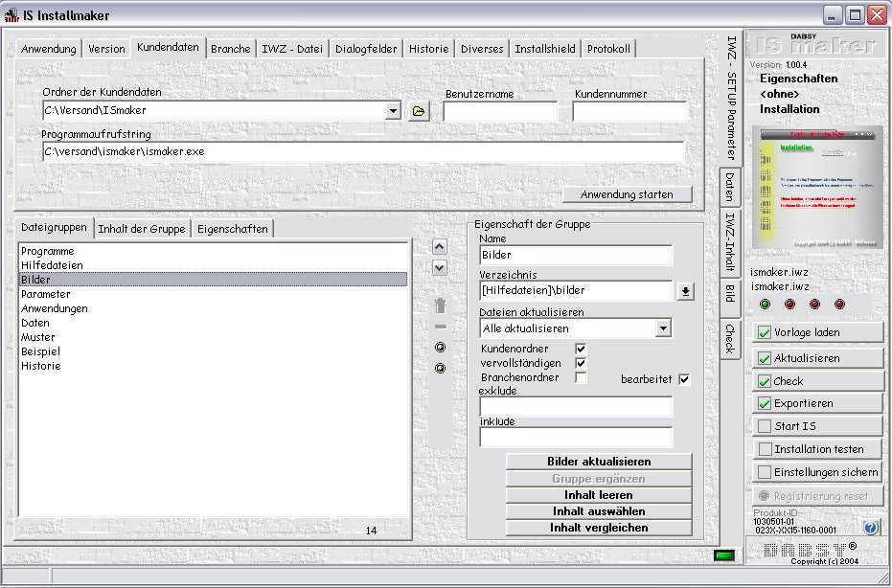Viewport: 892px width, 588px height.
Task: Open help via the blue question mark icon
Action: [870, 527]
